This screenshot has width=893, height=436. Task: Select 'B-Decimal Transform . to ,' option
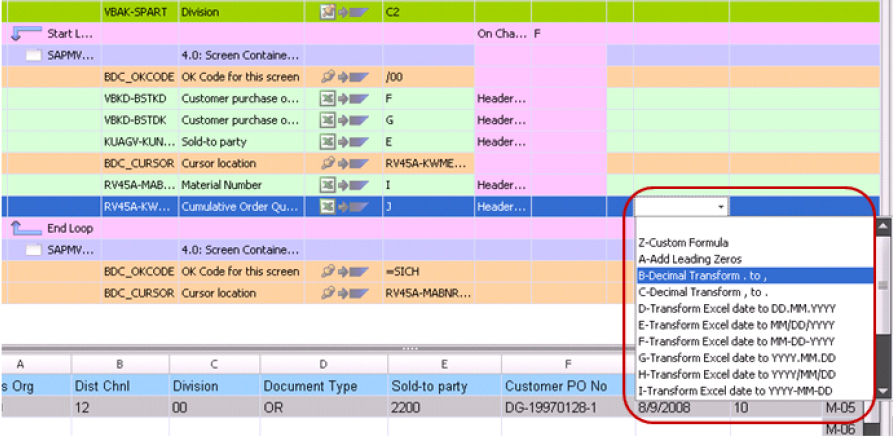[702, 275]
